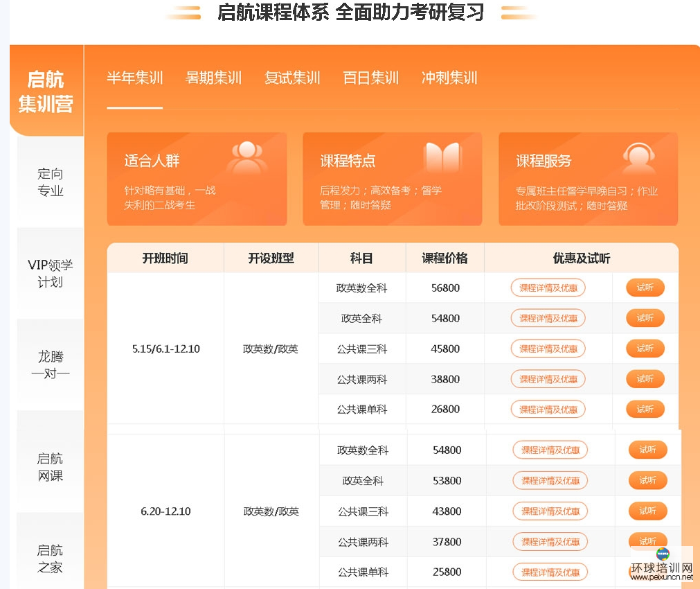Click the price 45800
700x589 pixels.
tap(445, 349)
